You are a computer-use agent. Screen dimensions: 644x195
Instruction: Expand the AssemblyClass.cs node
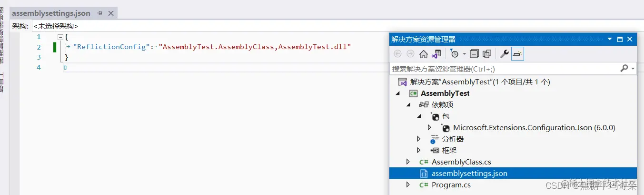(408, 162)
